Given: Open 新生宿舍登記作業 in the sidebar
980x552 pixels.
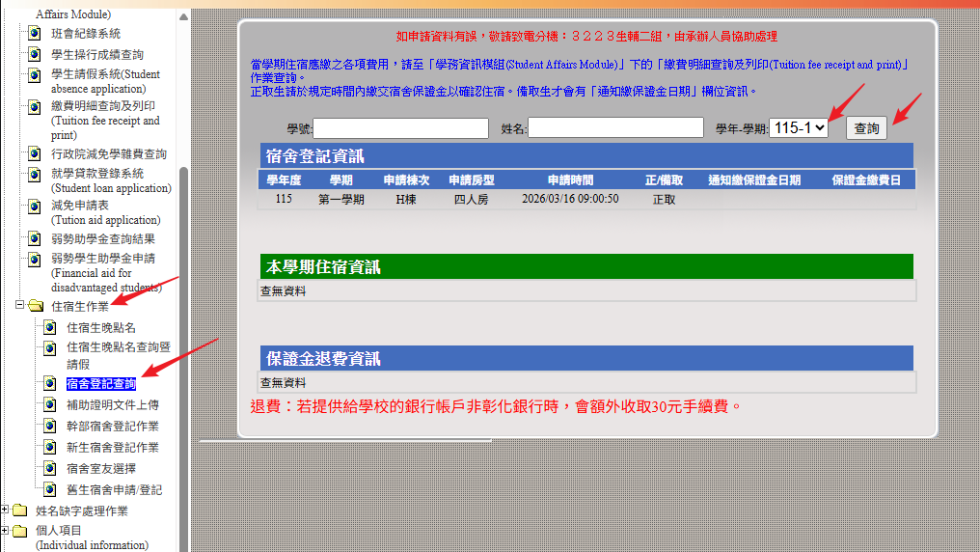Looking at the screenshot, I should tap(113, 448).
